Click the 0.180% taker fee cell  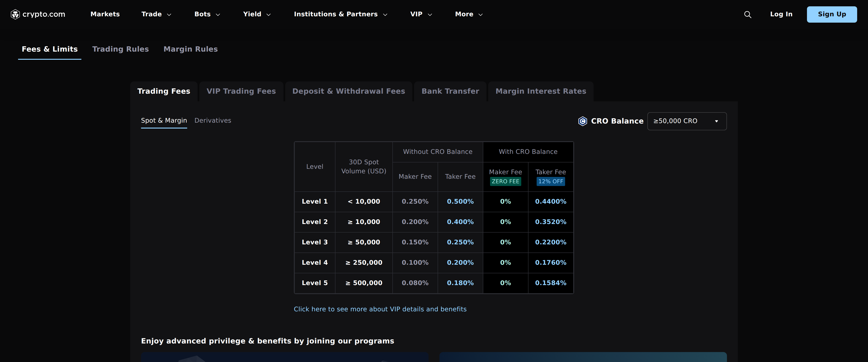460,283
